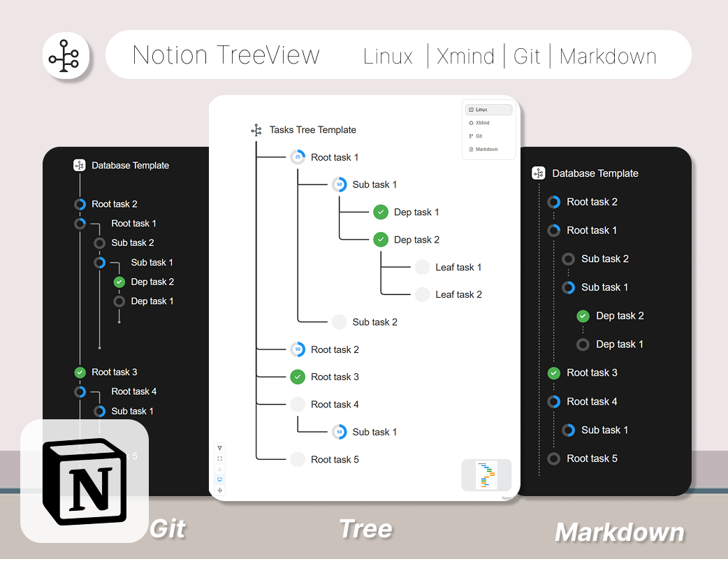Click the Root task 2 progress ring in the Markdown panel
The width and height of the screenshot is (728, 587).
click(x=554, y=202)
